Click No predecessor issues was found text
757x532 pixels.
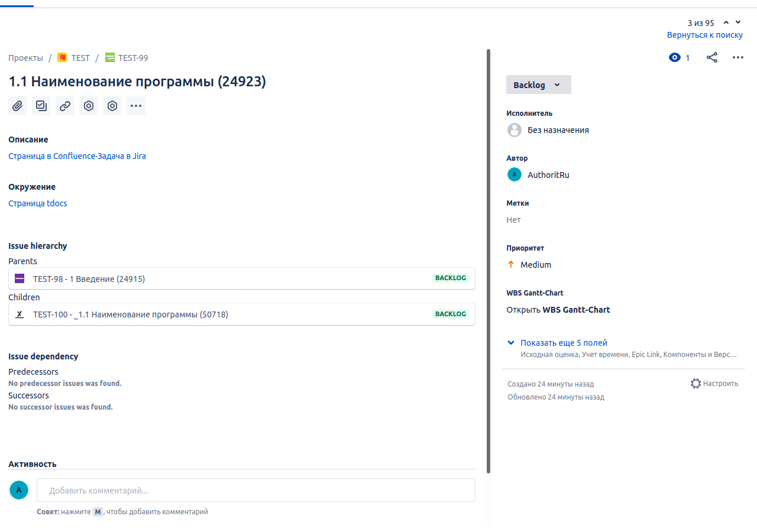tap(65, 384)
